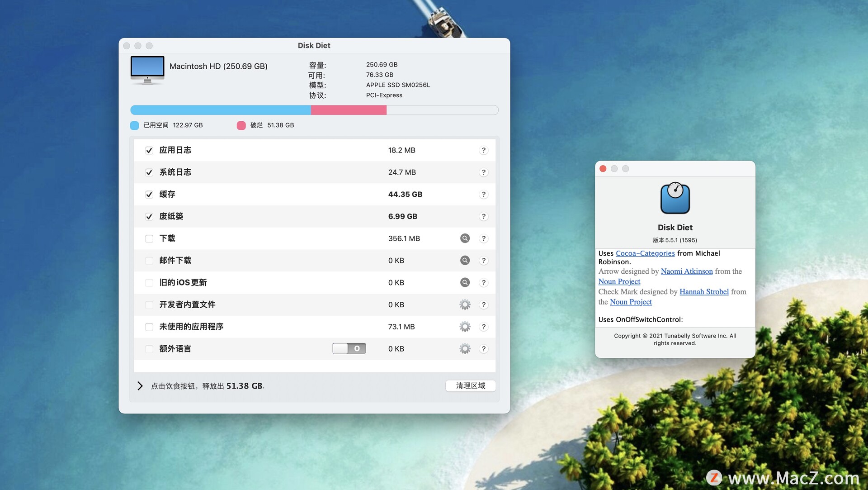The width and height of the screenshot is (868, 490).
Task: Toggle the 额外语言 switch
Action: (x=349, y=348)
